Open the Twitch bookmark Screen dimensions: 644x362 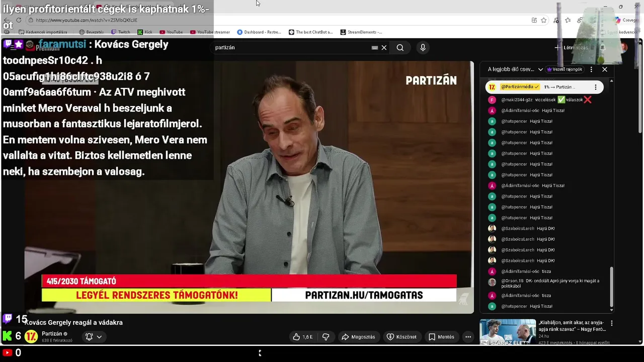pyautogui.click(x=121, y=32)
